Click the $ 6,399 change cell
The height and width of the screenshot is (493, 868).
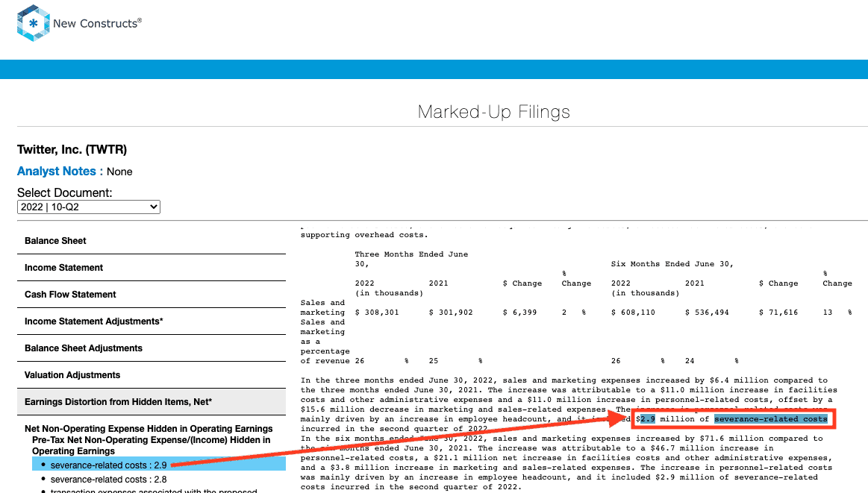[x=519, y=313]
